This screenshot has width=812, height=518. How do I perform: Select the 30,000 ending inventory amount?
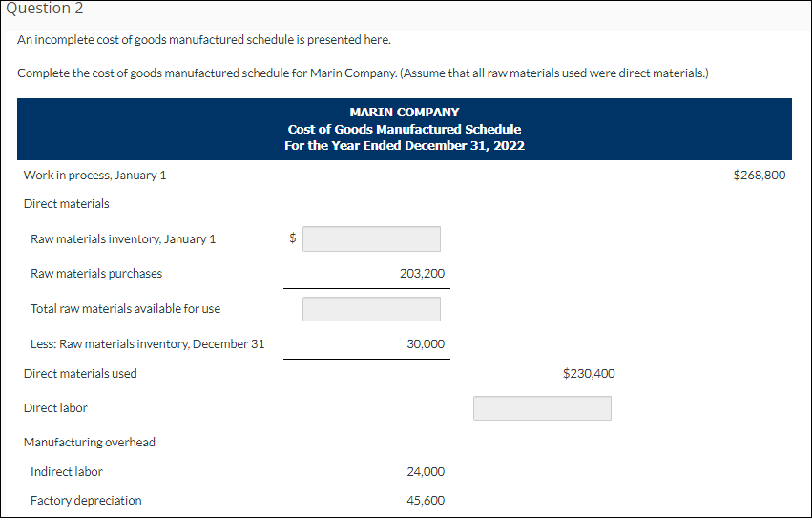point(426,344)
